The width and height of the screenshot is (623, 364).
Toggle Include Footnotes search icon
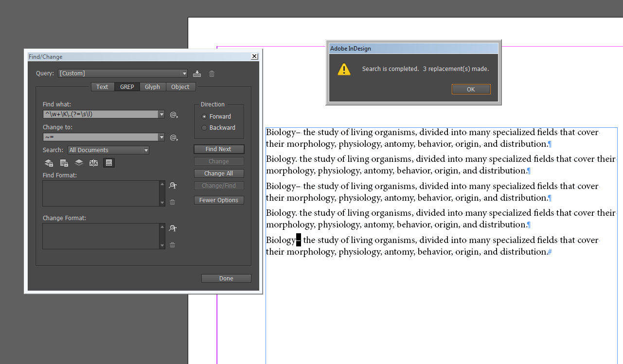click(x=109, y=163)
